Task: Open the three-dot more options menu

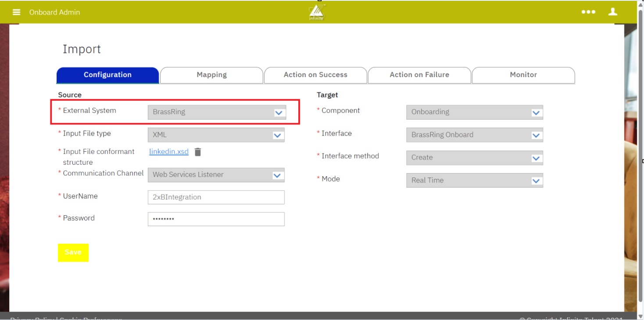Action: [x=588, y=12]
